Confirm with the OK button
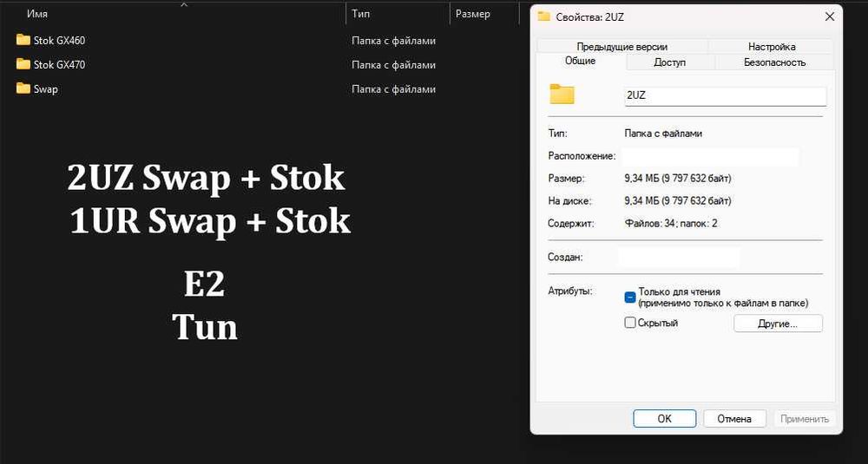 tap(664, 419)
